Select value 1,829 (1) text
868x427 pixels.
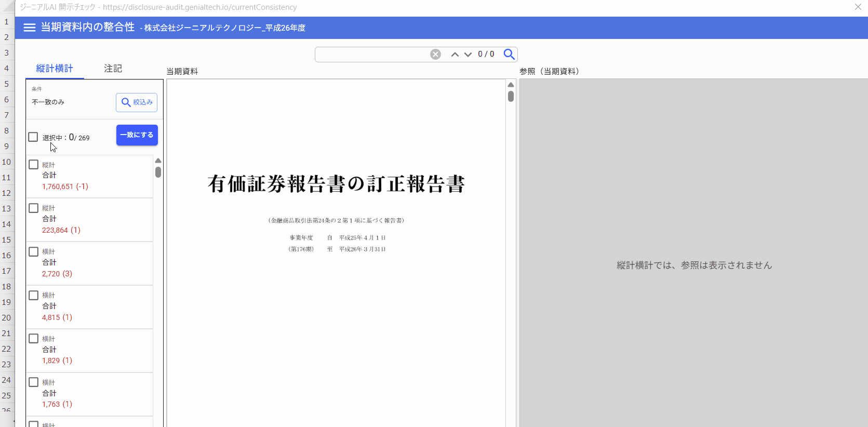tap(57, 361)
